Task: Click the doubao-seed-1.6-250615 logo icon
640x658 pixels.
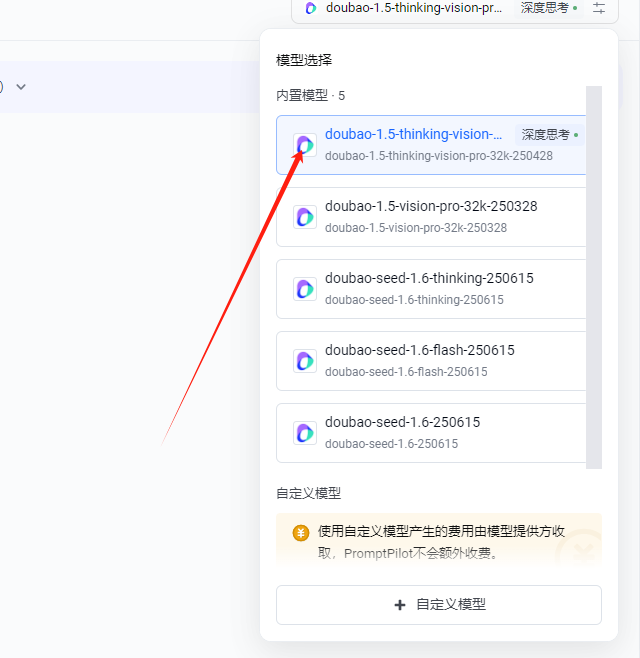Action: (x=305, y=433)
